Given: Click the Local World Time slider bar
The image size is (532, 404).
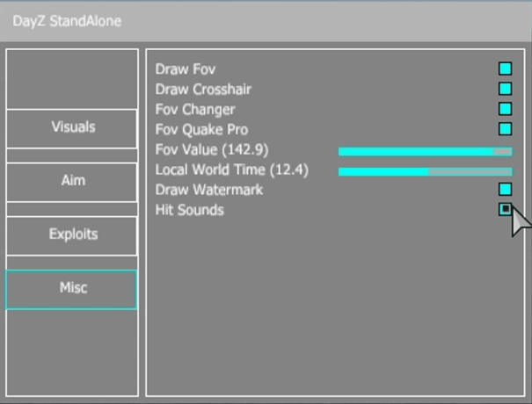Looking at the screenshot, I should pyautogui.click(x=425, y=171).
